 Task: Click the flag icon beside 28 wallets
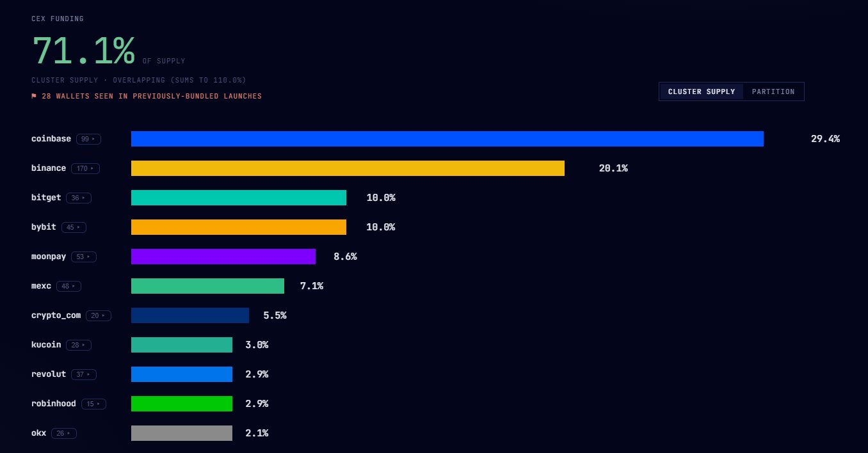point(34,96)
